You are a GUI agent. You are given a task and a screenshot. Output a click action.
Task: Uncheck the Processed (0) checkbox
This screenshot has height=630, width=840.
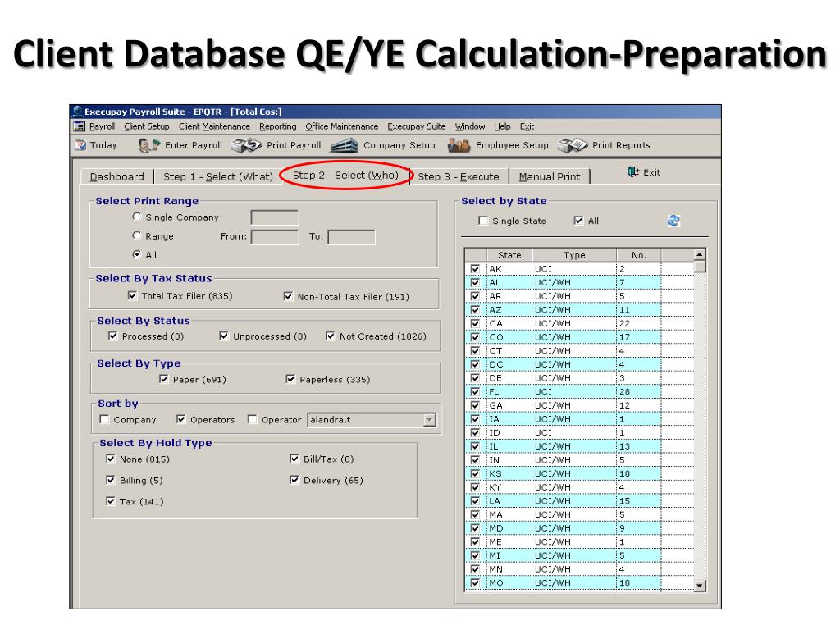pyautogui.click(x=112, y=336)
